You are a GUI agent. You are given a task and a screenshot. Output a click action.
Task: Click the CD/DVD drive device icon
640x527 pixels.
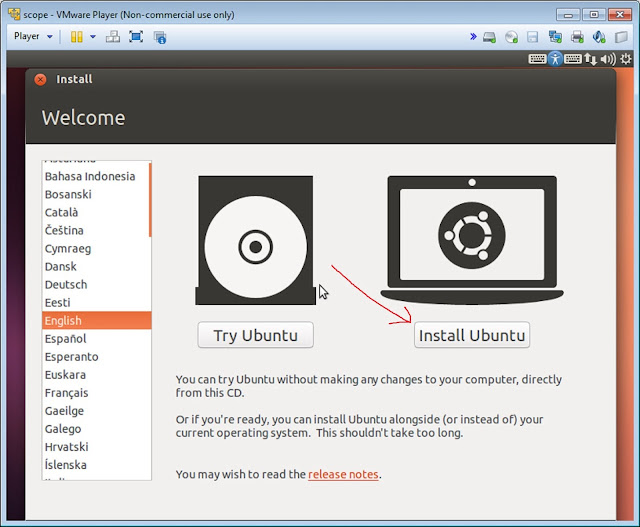point(511,37)
